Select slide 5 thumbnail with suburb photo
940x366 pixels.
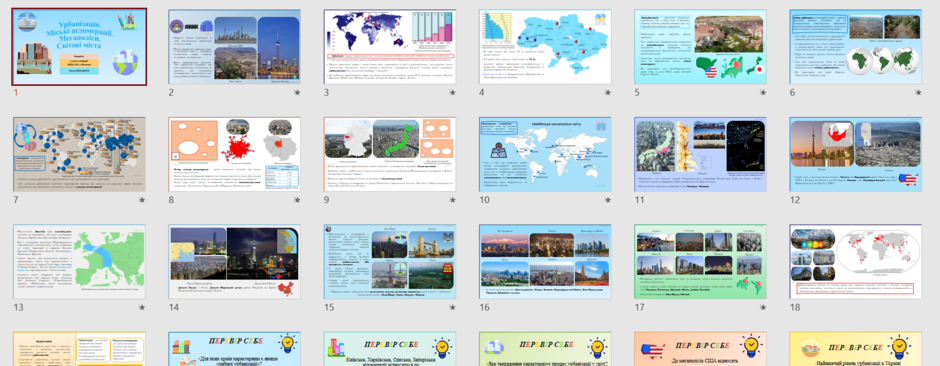pos(700,47)
